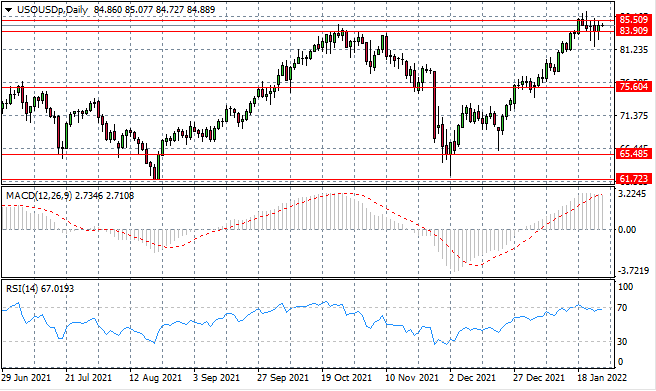This screenshot has width=656, height=391.
Task: Click the 3 Sep 2021 date label
Action: click(216, 378)
